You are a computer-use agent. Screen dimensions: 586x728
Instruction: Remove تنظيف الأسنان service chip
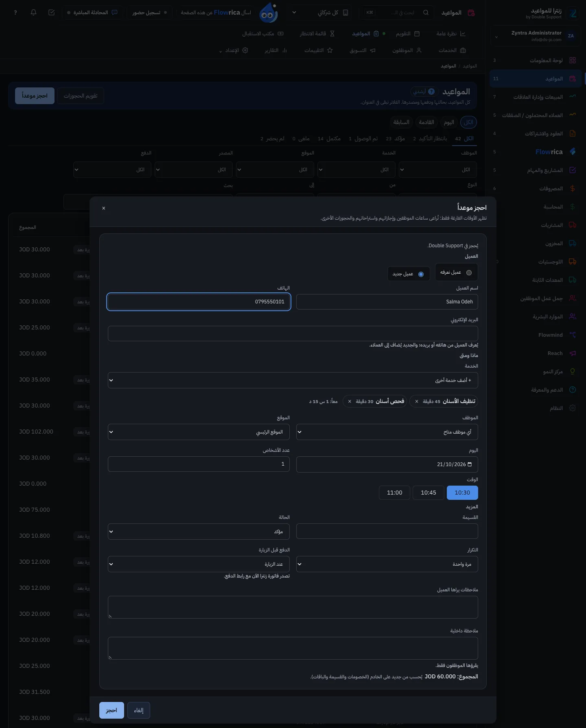click(x=417, y=401)
